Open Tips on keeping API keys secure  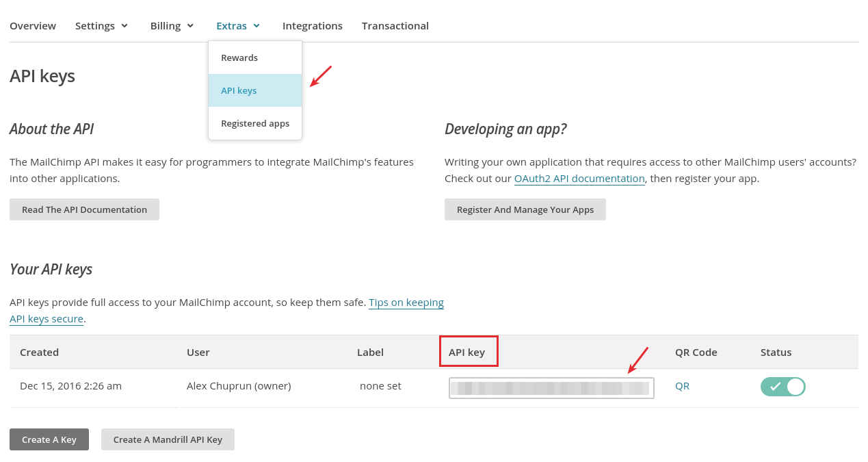[x=406, y=303]
